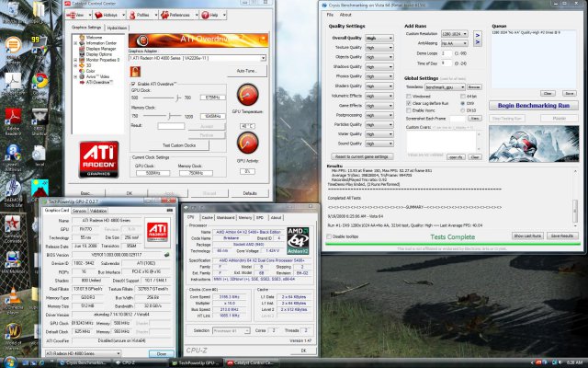Click the GPU Activity gauge icon

click(x=247, y=144)
